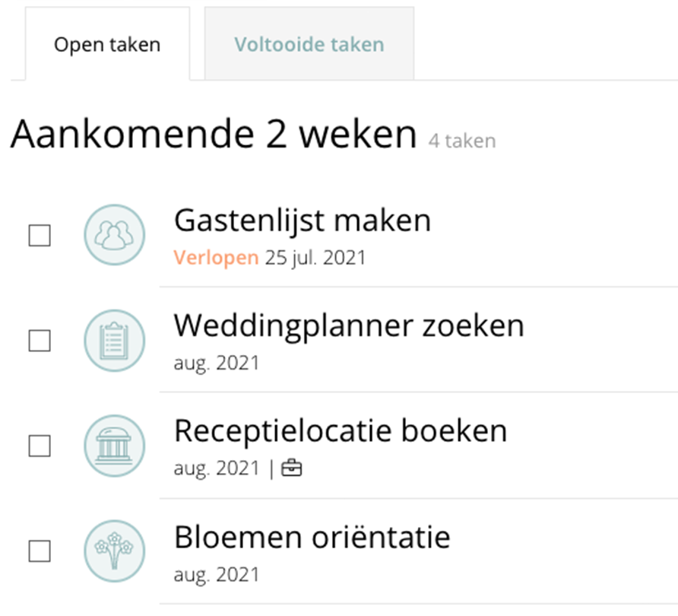Click the building icon for Receptielocatie boeken
Screen dimensions: 678x616
pyautogui.click(x=113, y=446)
